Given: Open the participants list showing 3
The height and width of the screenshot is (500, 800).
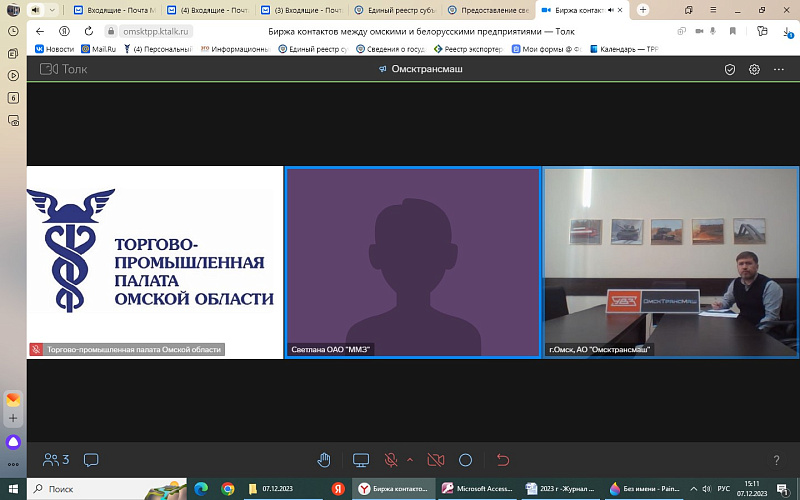Looking at the screenshot, I should [56, 460].
